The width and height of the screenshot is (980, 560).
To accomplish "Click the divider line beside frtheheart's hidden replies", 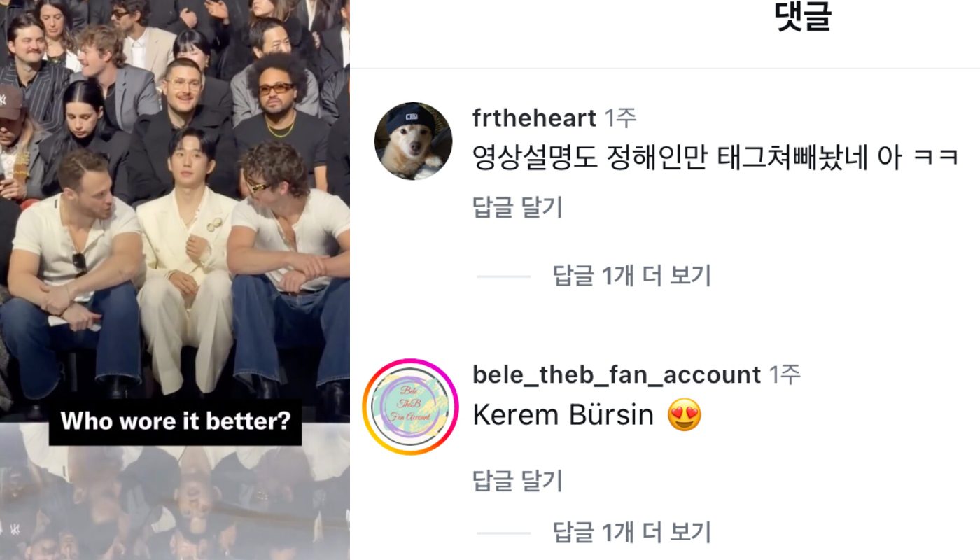I will (x=503, y=276).
